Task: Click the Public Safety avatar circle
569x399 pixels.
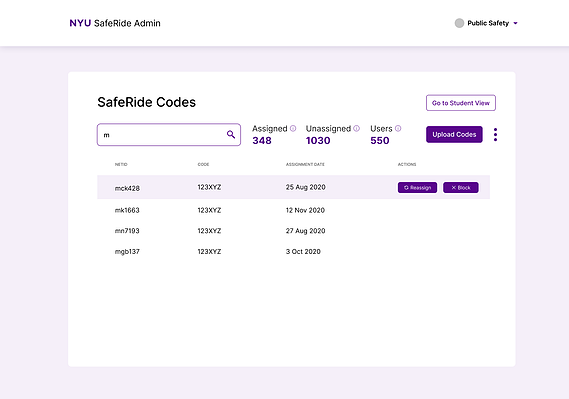Action: (459, 23)
